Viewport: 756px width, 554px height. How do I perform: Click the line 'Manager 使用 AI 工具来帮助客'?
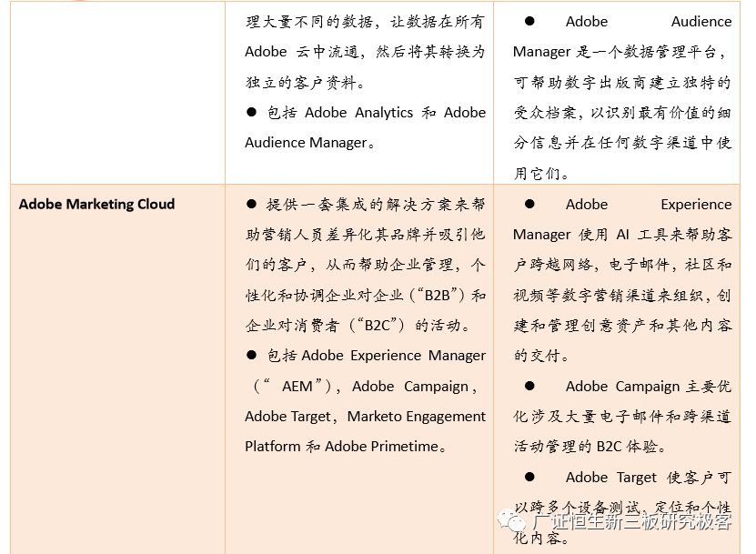tap(622, 235)
